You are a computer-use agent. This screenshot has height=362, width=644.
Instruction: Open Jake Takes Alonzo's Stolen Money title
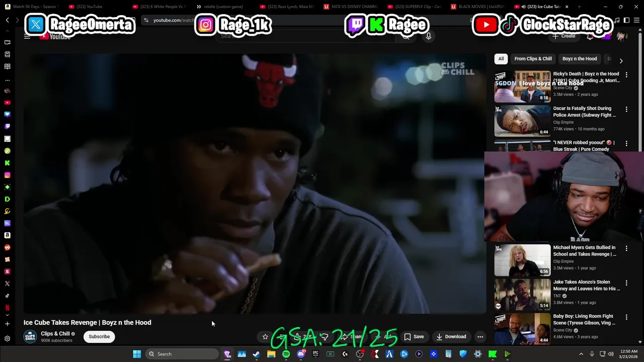pos(586,286)
